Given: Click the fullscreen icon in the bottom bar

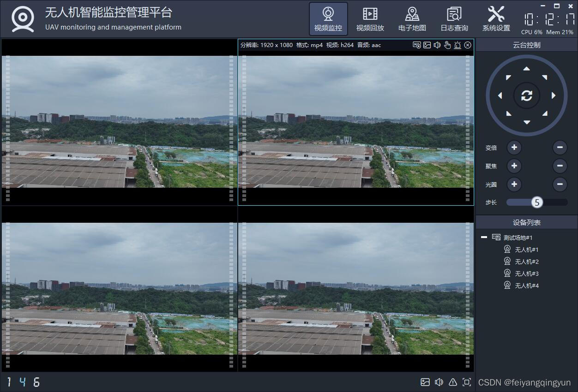Looking at the screenshot, I should (x=467, y=382).
